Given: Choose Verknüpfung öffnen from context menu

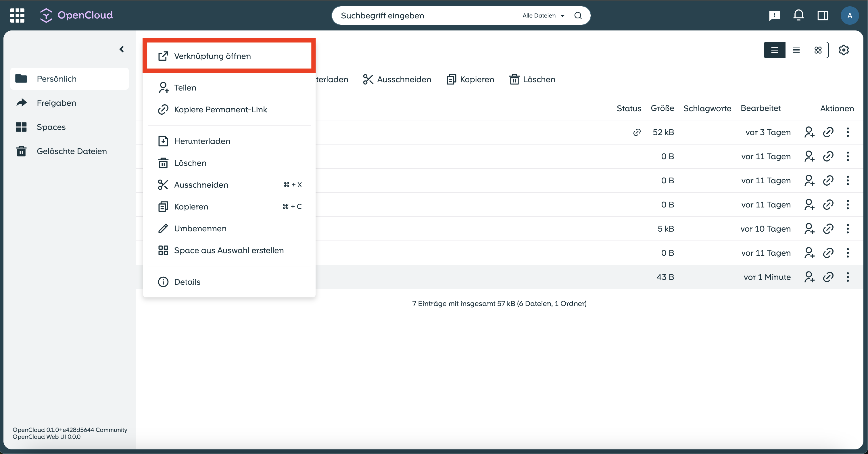Looking at the screenshot, I should pyautogui.click(x=229, y=56).
